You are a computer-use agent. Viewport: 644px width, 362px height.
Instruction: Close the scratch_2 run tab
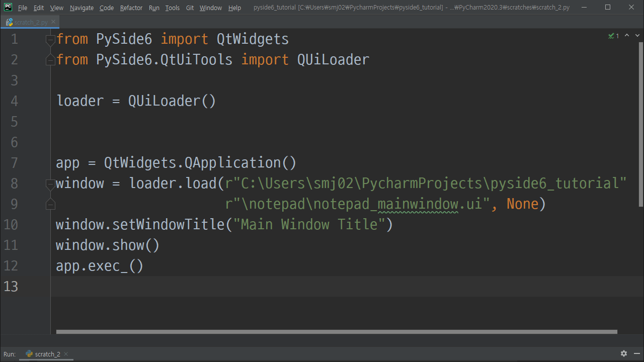[66, 354]
